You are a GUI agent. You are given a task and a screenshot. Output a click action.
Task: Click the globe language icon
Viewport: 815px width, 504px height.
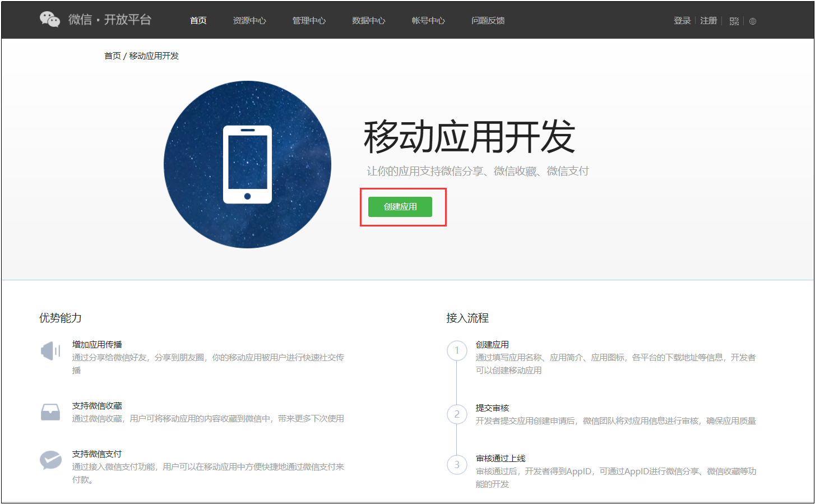753,21
